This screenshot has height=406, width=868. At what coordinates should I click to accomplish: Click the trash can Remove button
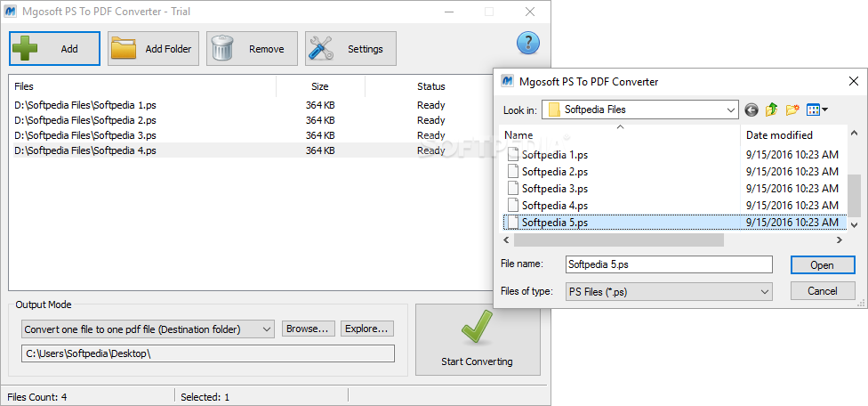[252, 49]
